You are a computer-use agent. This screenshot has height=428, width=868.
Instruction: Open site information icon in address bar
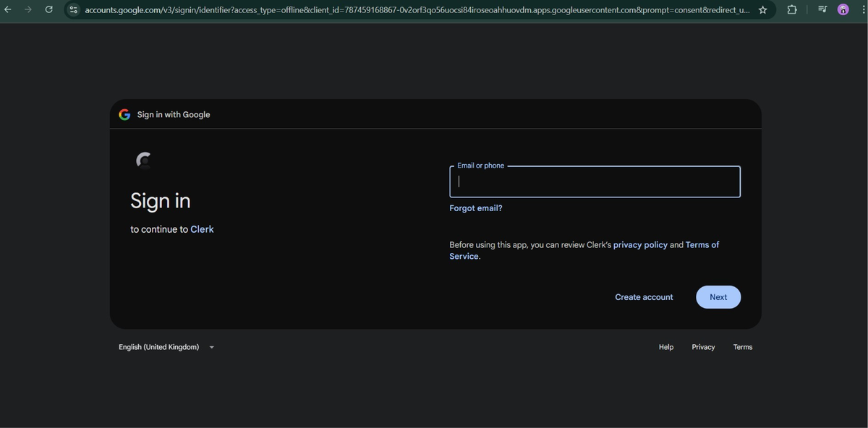point(73,10)
